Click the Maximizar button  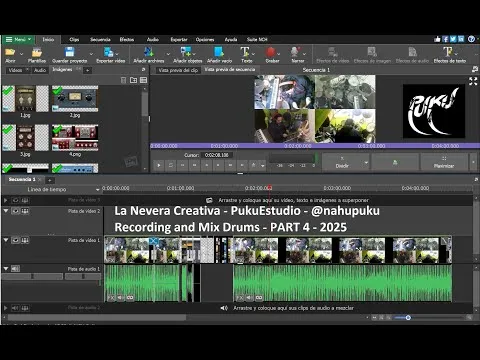[444, 162]
